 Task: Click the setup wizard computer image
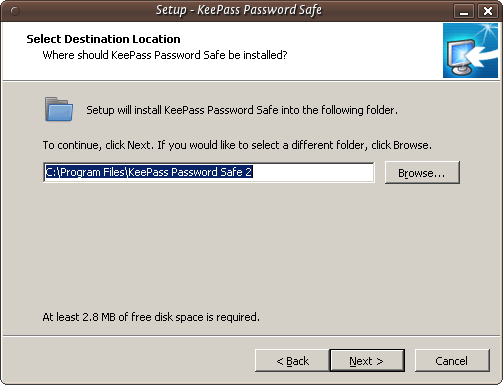(470, 51)
